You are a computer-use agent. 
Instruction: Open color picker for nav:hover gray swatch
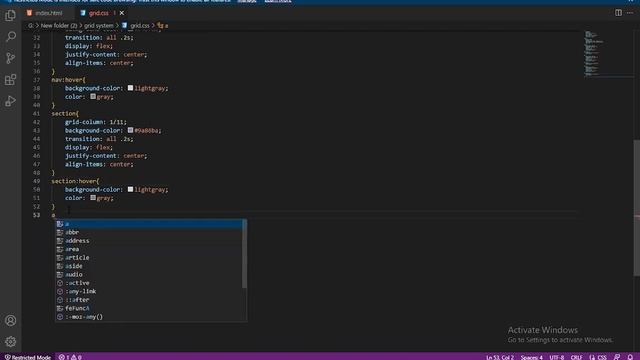click(93, 96)
